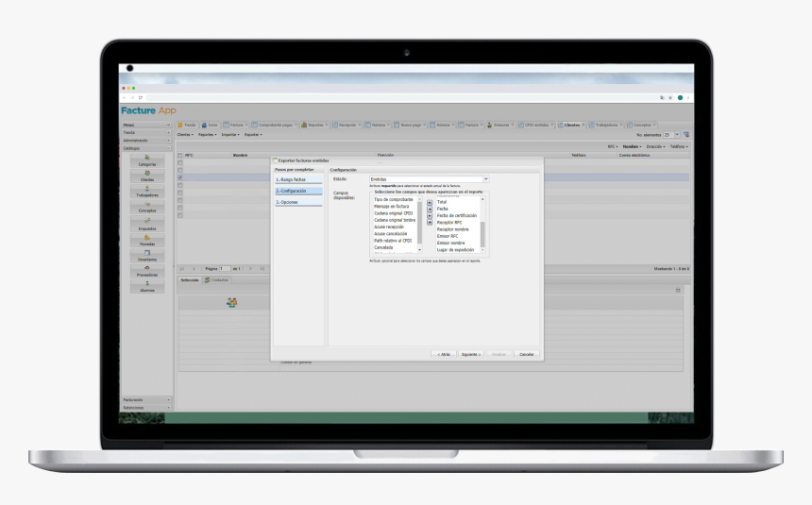Switch to the Inicio tab
Viewport: 812px width, 505px height.
coord(210,125)
